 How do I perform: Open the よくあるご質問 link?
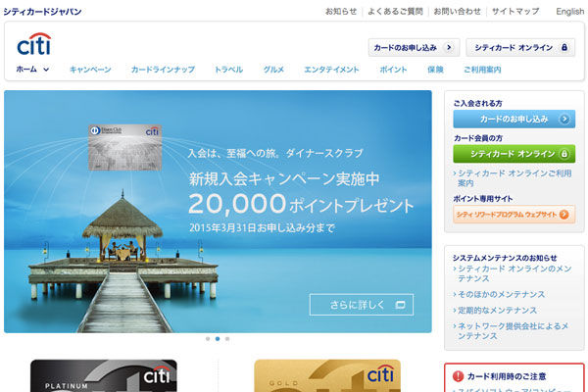click(395, 12)
